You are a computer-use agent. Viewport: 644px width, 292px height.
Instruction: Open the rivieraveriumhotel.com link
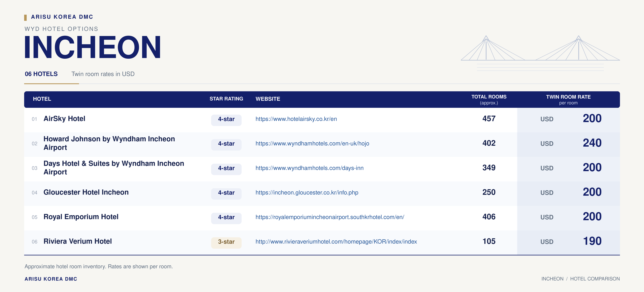click(336, 242)
